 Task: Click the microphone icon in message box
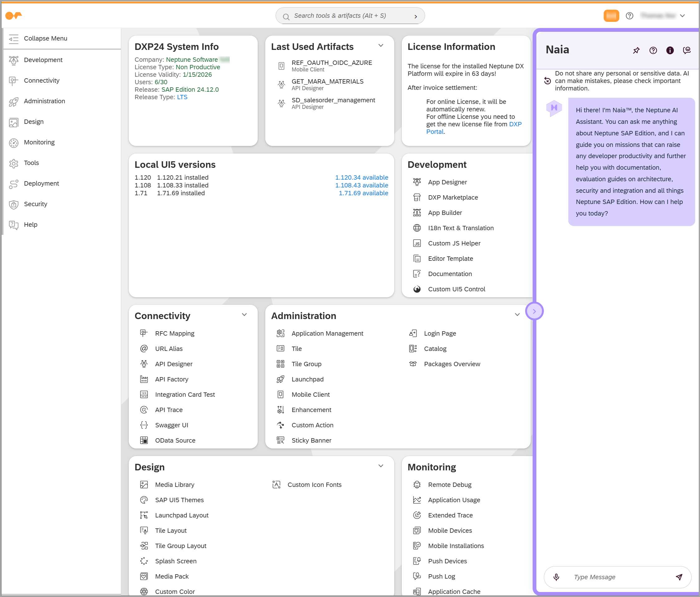(556, 577)
